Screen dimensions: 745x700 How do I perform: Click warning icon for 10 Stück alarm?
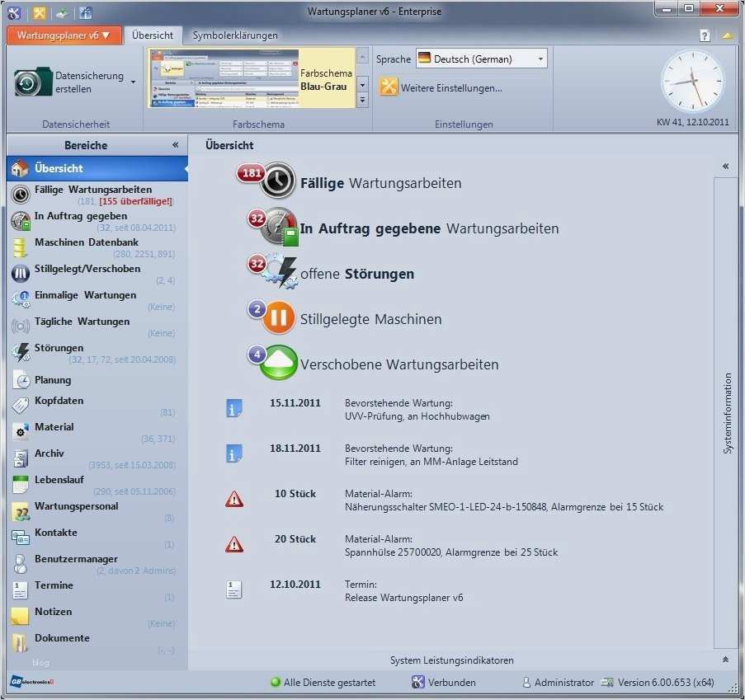[234, 500]
